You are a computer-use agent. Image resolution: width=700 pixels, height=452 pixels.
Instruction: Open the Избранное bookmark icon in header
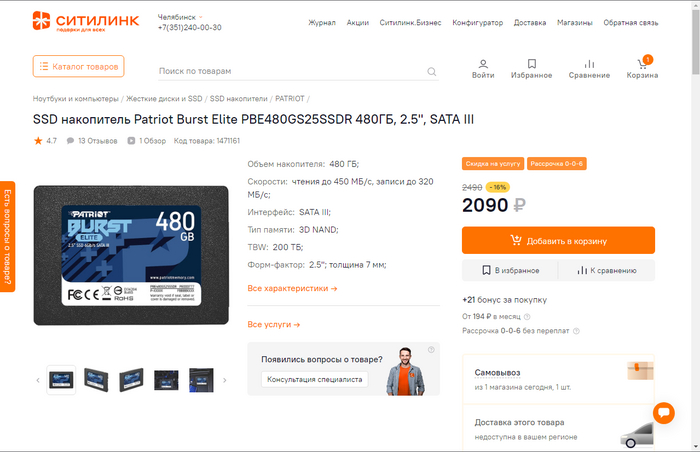coord(532,64)
